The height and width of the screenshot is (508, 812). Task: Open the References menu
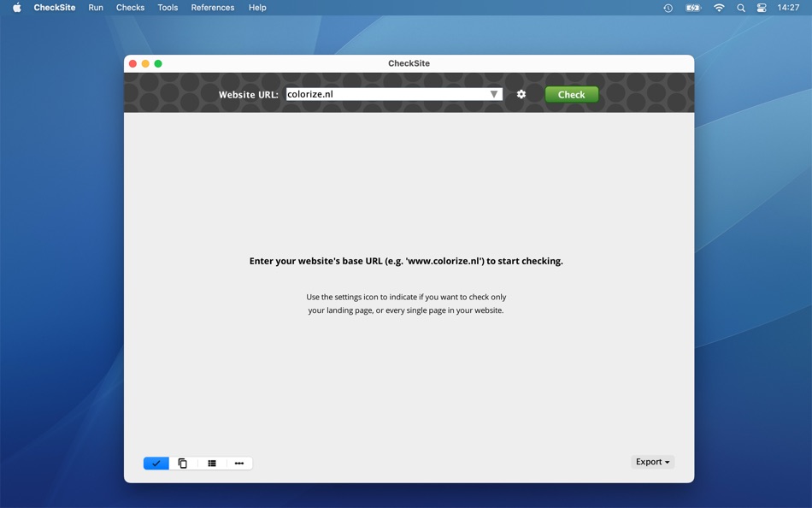point(212,7)
